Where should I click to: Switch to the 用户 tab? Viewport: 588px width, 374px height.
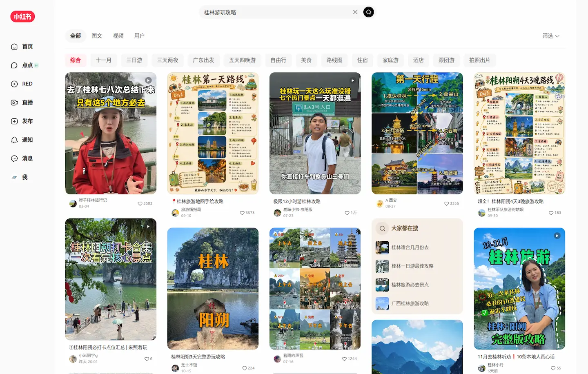coord(139,36)
